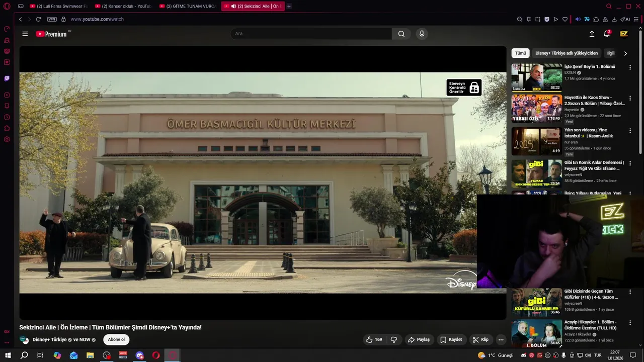Viewport: 644px width, 362px height.
Task: Open more actions ellipsis under video
Action: (x=501, y=339)
